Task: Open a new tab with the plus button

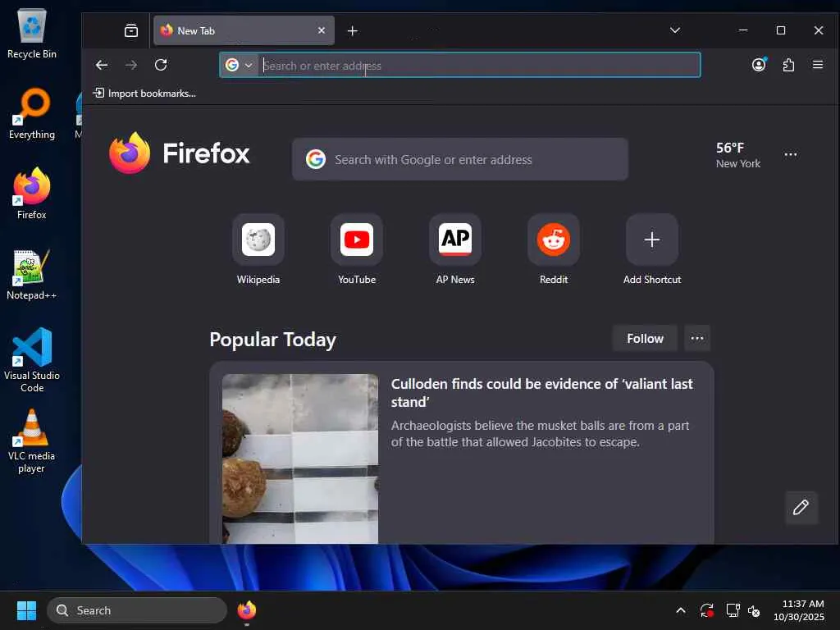Action: 352,31
